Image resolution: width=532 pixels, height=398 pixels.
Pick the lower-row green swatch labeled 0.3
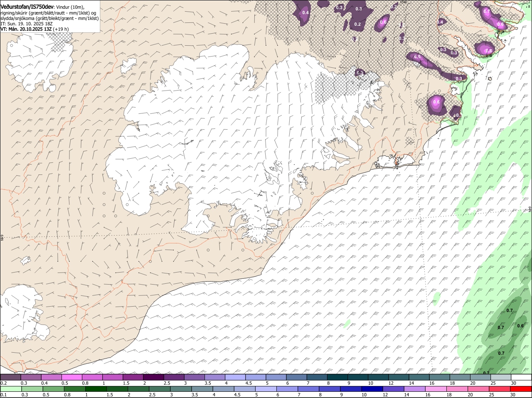coord(31,389)
